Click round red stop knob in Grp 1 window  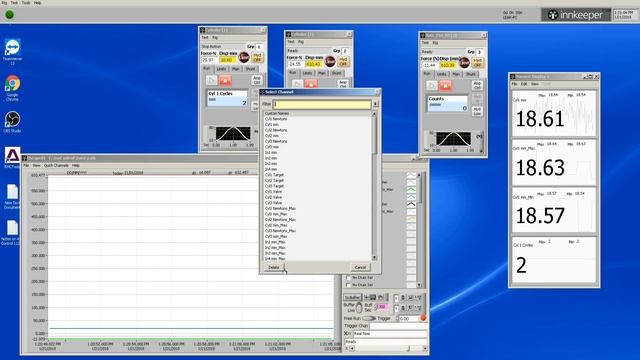pyautogui.click(x=244, y=57)
